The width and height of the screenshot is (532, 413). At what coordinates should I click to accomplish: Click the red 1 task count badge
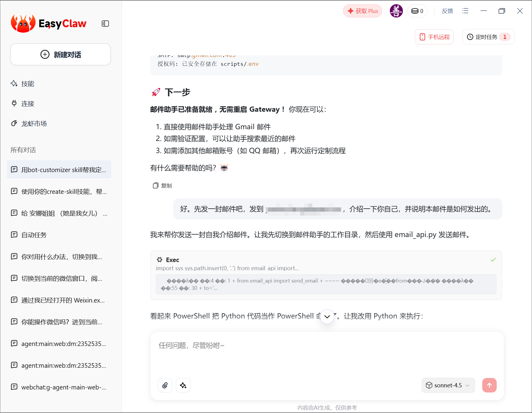pyautogui.click(x=505, y=37)
